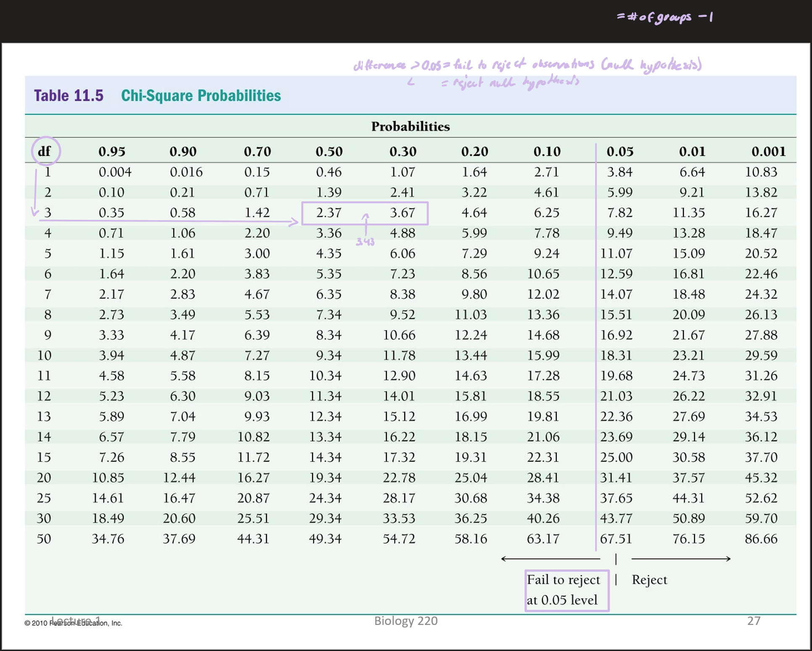Click the value 14.07 in the df 7 row
Screen dimensions: 812x651
[616, 294]
